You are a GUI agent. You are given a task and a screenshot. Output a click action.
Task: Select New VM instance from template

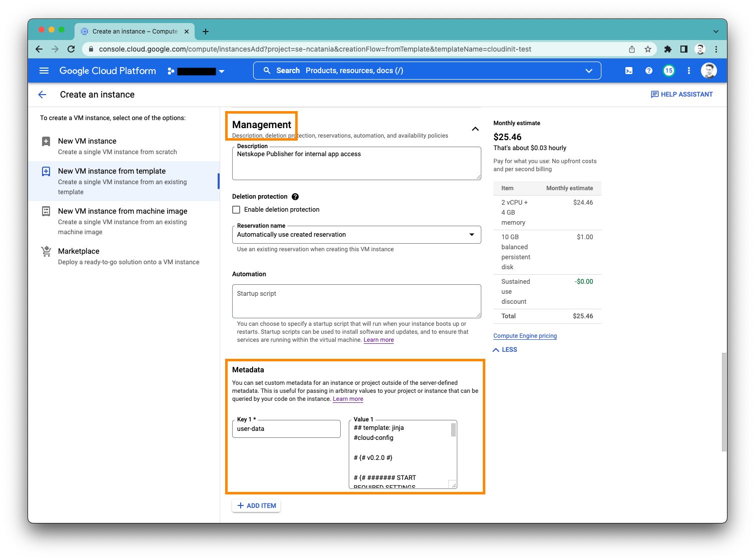(x=124, y=181)
